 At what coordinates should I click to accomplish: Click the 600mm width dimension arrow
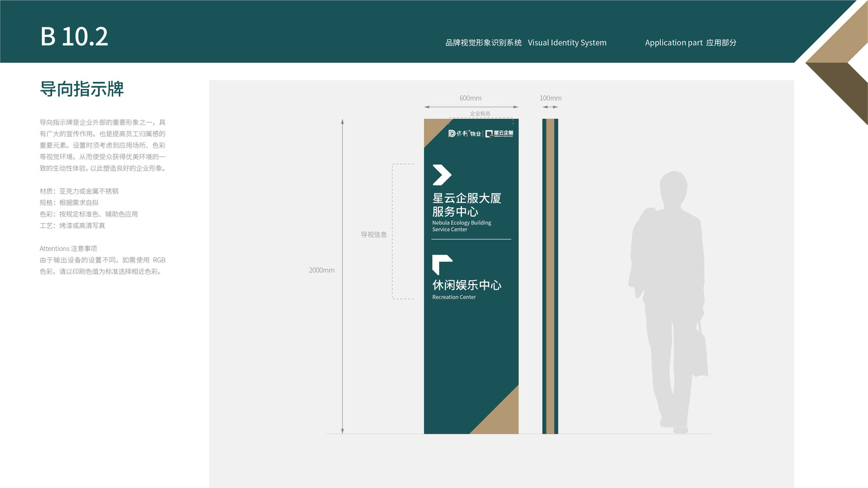pos(471,107)
